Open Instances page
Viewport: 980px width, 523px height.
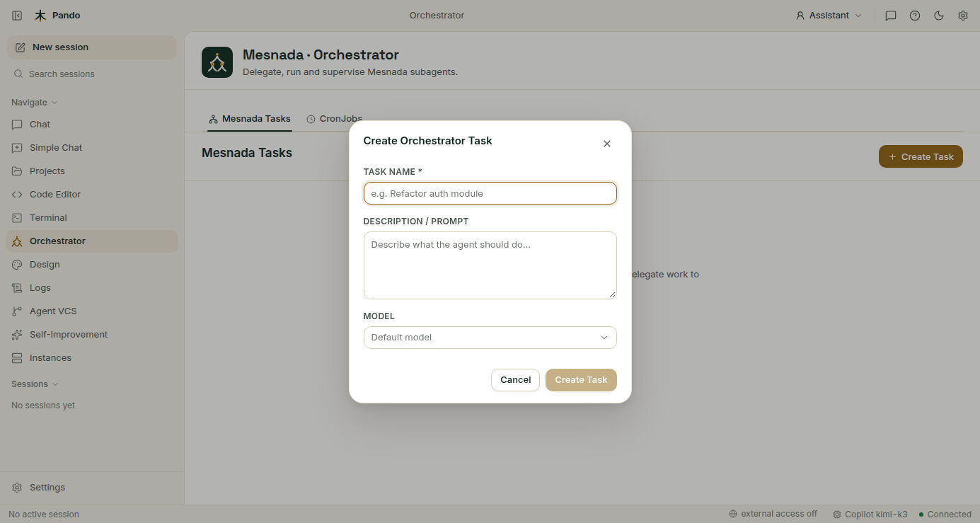point(92,358)
